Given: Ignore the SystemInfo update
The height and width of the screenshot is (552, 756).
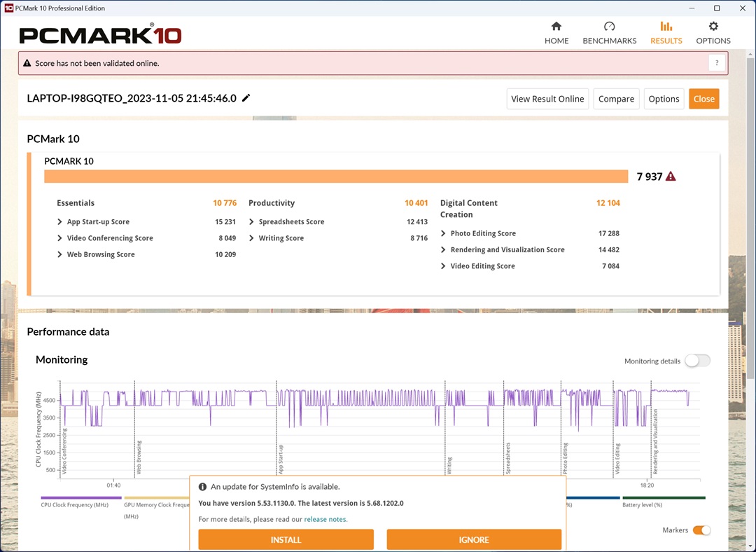Looking at the screenshot, I should tap(474, 540).
